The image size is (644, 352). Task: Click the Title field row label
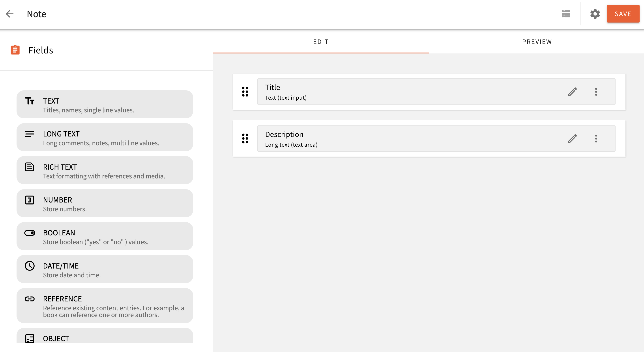(273, 87)
